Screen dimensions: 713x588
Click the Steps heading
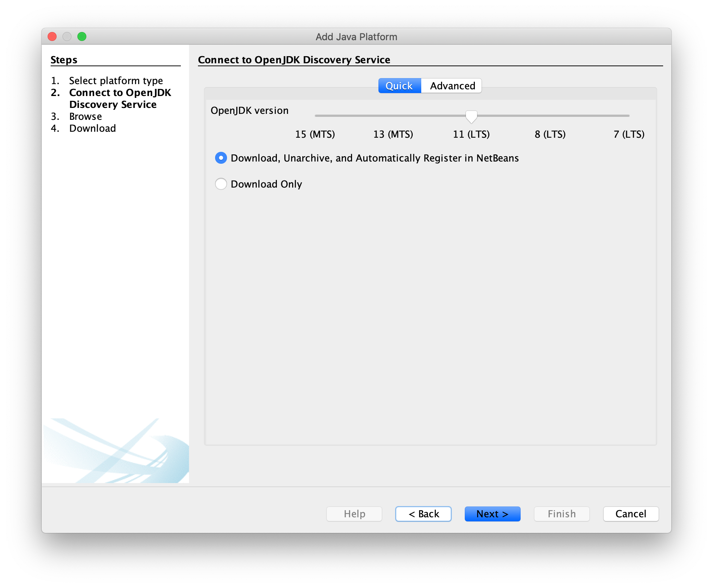tap(64, 60)
